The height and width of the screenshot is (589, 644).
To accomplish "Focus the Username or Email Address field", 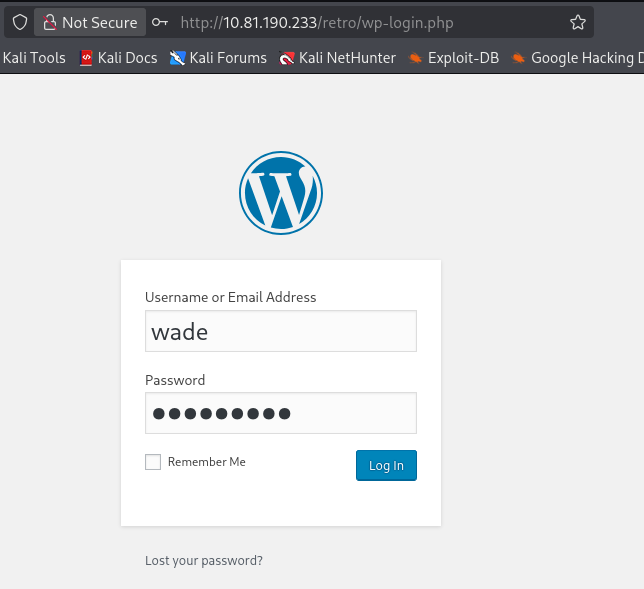I will pos(281,331).
